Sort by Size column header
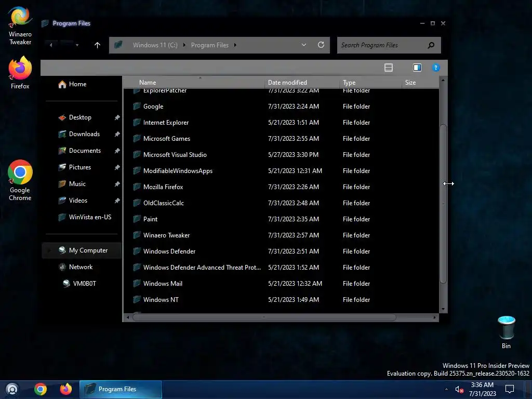This screenshot has width=532, height=399. [x=420, y=83]
